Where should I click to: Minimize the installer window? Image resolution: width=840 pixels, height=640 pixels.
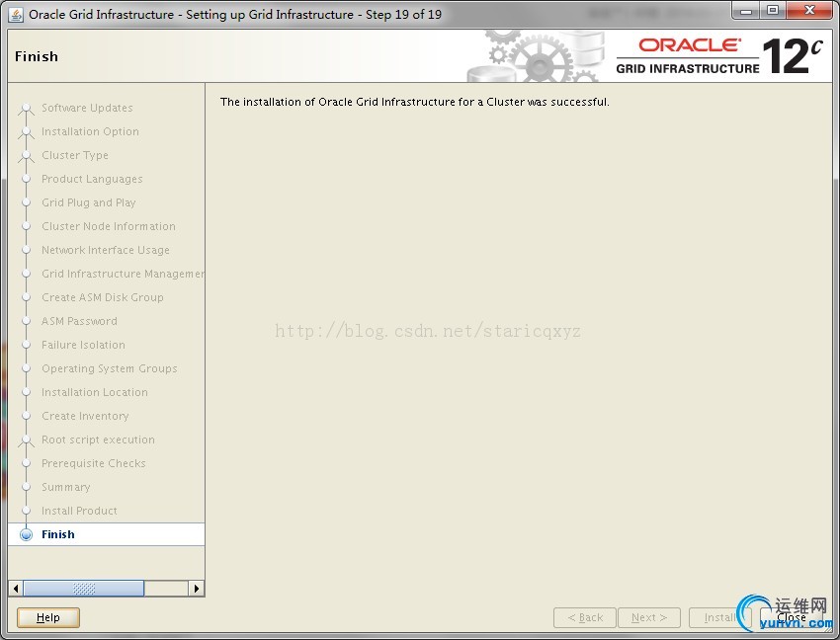pos(746,10)
